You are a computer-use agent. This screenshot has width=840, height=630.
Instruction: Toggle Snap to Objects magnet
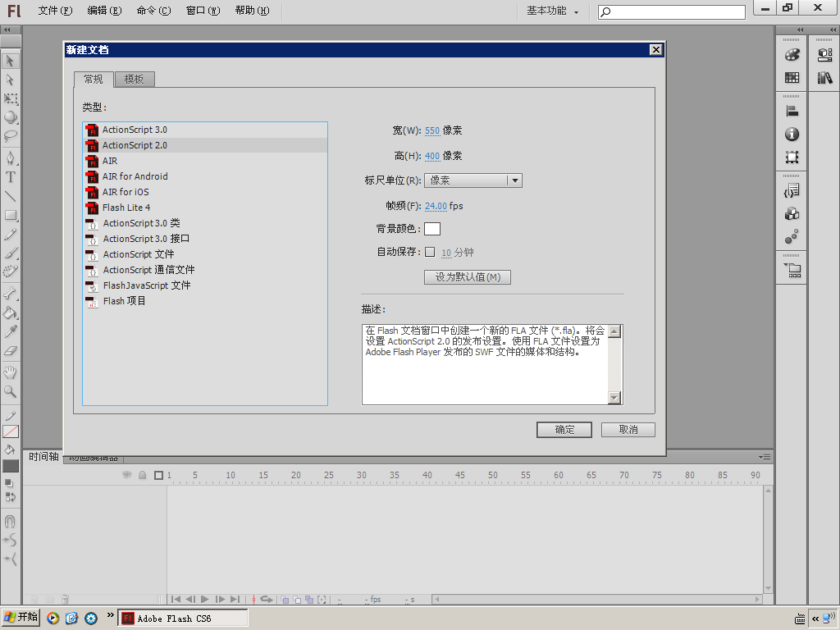pyautogui.click(x=10, y=521)
